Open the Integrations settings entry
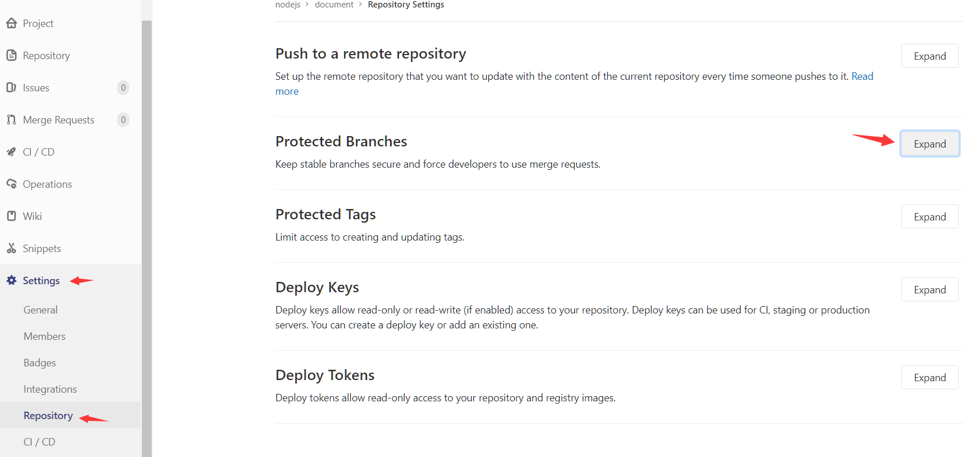 coord(50,389)
